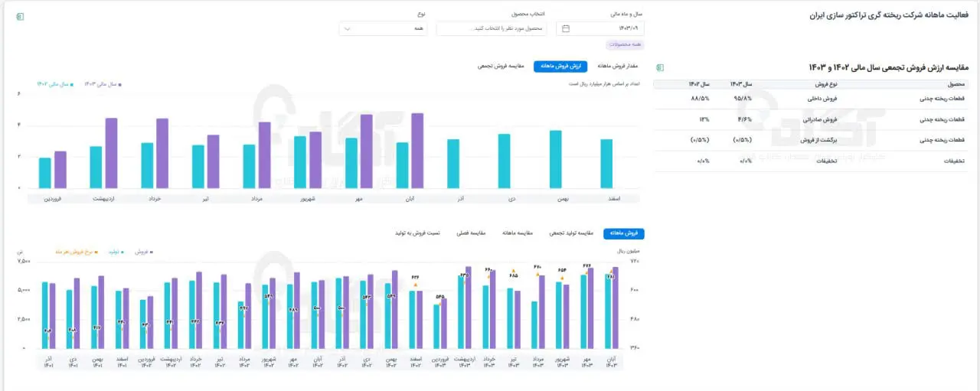Click the آذر ۱۴۰۱ axis label in lower chart
Image resolution: width=980 pixels, height=391 pixels.
(48, 361)
